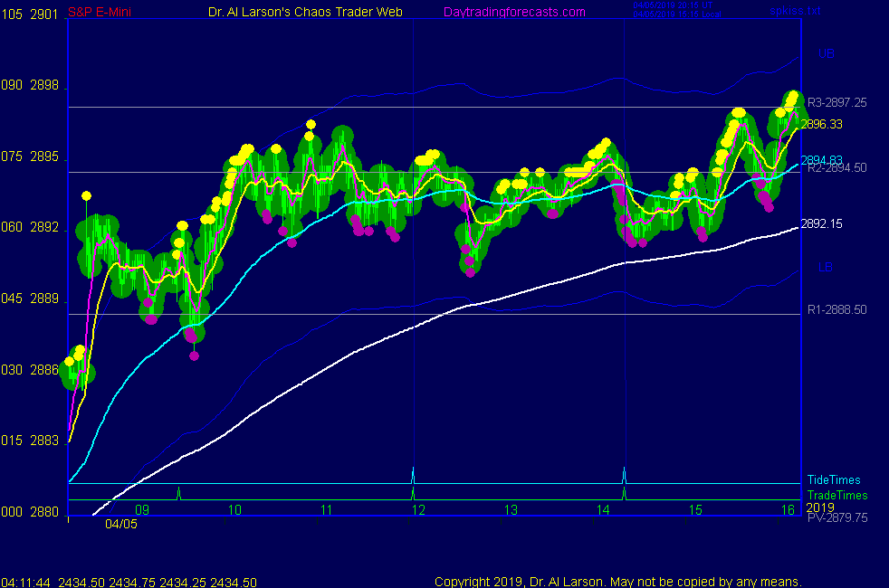889x588 pixels.
Task: Click the 'LB' lower band label
Action: tap(825, 267)
